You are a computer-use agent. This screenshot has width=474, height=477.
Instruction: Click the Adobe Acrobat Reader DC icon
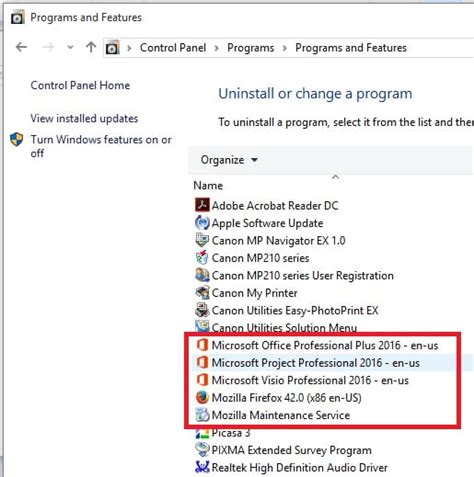click(x=202, y=205)
